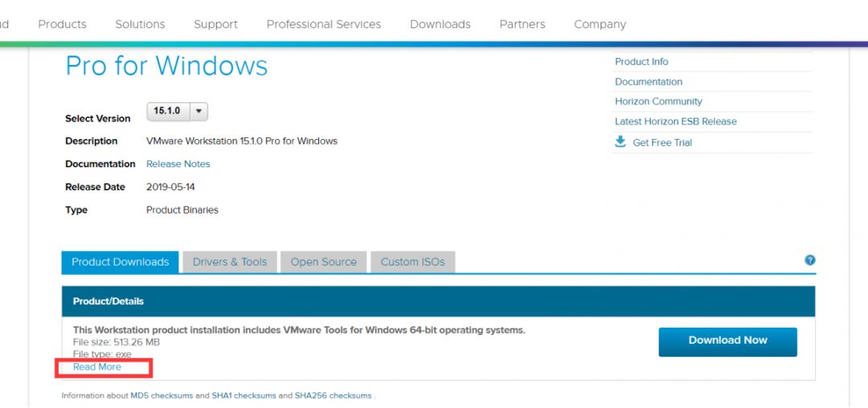Image resolution: width=868 pixels, height=408 pixels.
Task: Open the Release Notes link
Action: click(x=178, y=164)
